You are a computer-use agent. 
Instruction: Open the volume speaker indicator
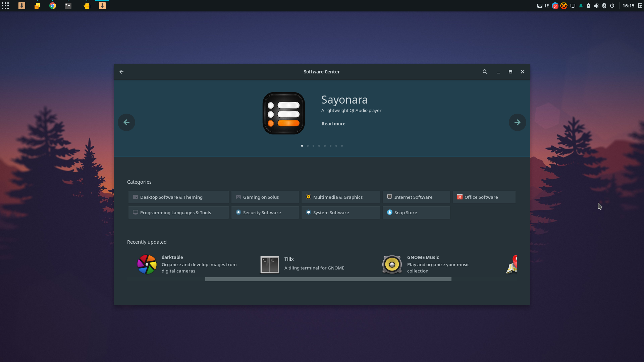pyautogui.click(x=596, y=6)
